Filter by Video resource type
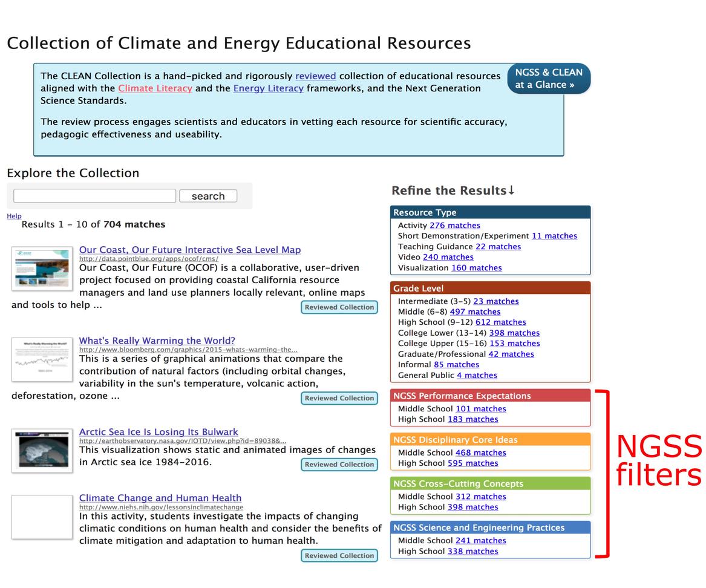Viewport: 706px width, 588px height. [448, 256]
